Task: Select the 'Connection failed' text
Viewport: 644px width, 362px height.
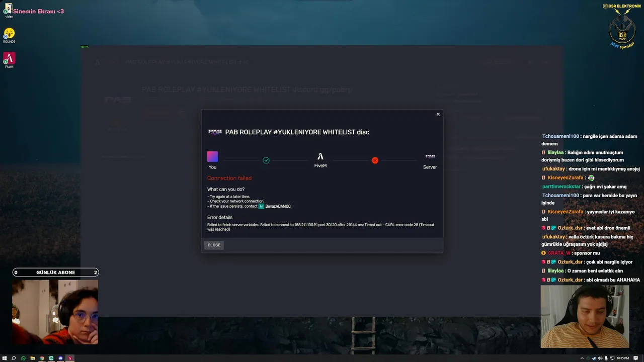Action: [x=229, y=178]
